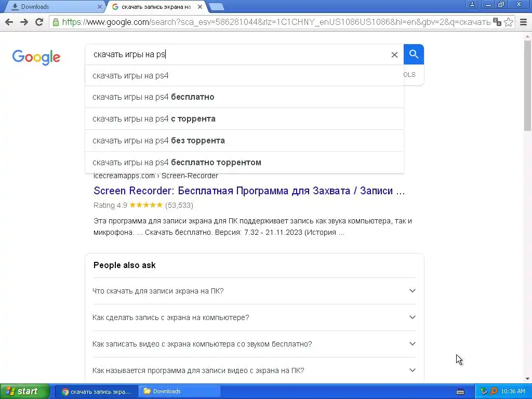The image size is (532, 399).
Task: Click the 'Rating 4.9' text
Action: pos(110,205)
